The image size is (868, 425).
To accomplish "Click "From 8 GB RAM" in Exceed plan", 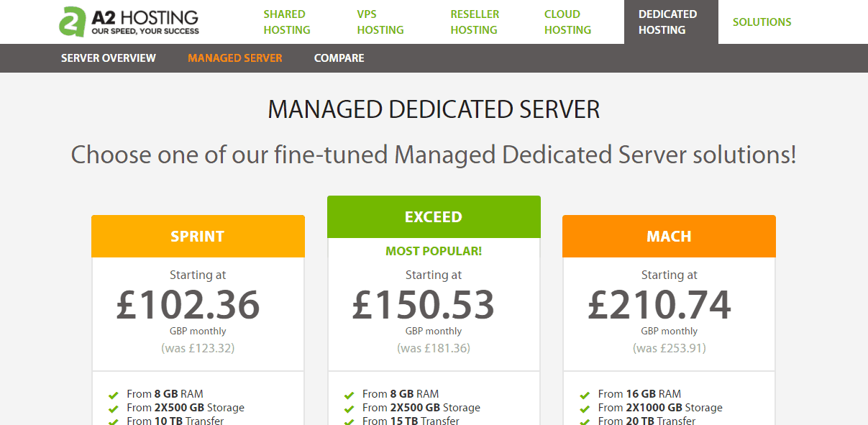I will [401, 394].
